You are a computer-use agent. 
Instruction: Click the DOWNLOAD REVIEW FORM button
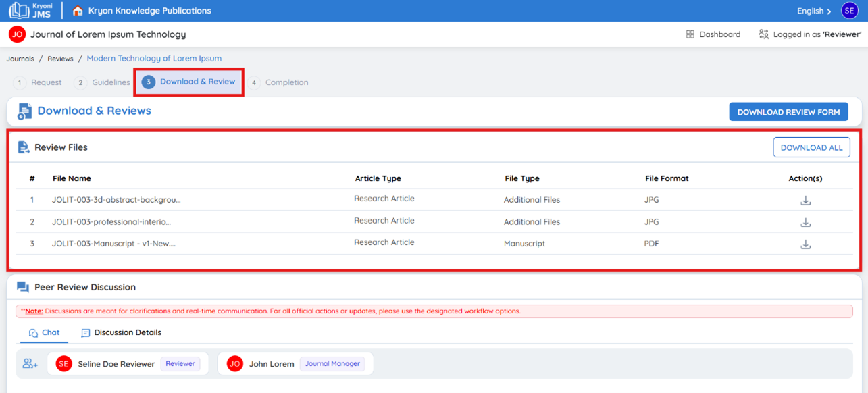click(788, 112)
